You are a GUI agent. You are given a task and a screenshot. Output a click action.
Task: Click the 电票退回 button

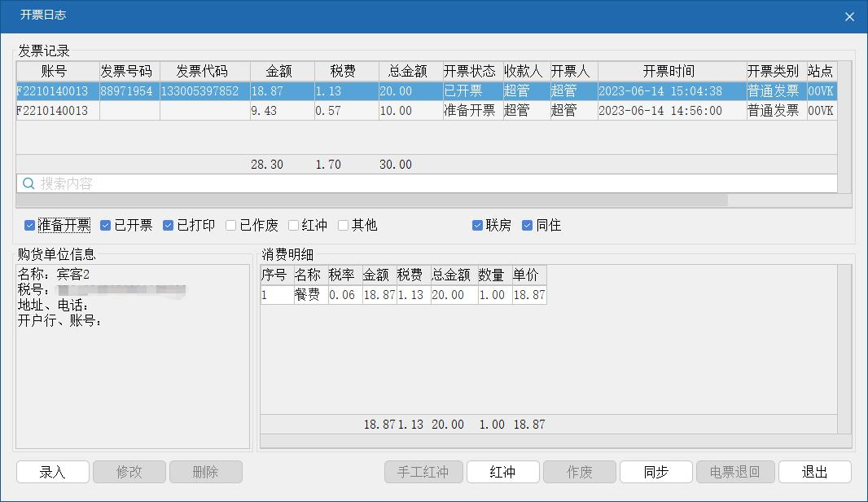(735, 472)
